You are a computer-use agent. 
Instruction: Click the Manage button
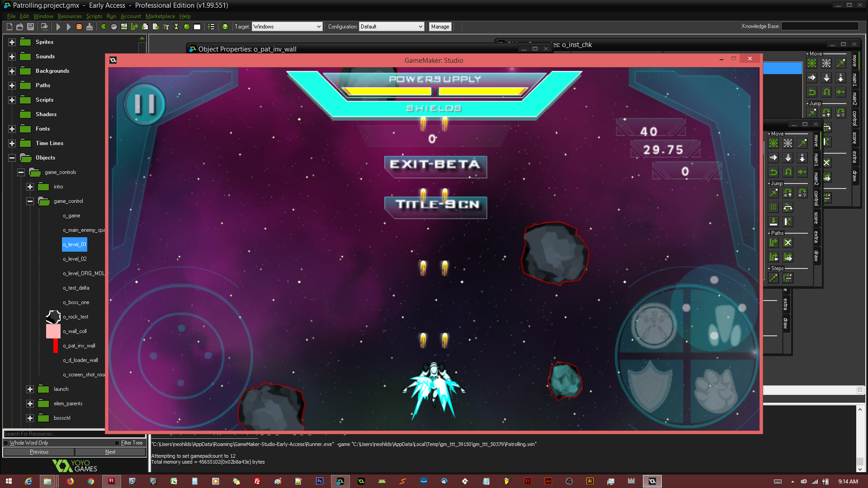coord(440,27)
